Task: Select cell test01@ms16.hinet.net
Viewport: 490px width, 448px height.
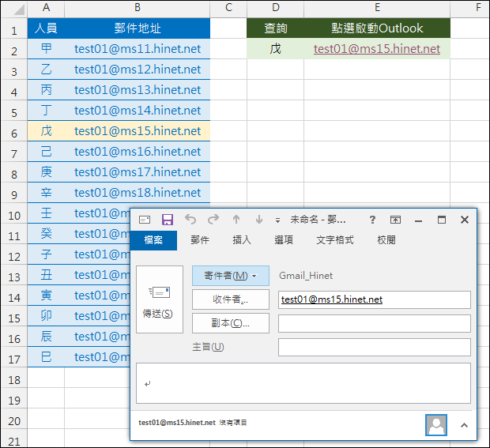Action: (138, 152)
